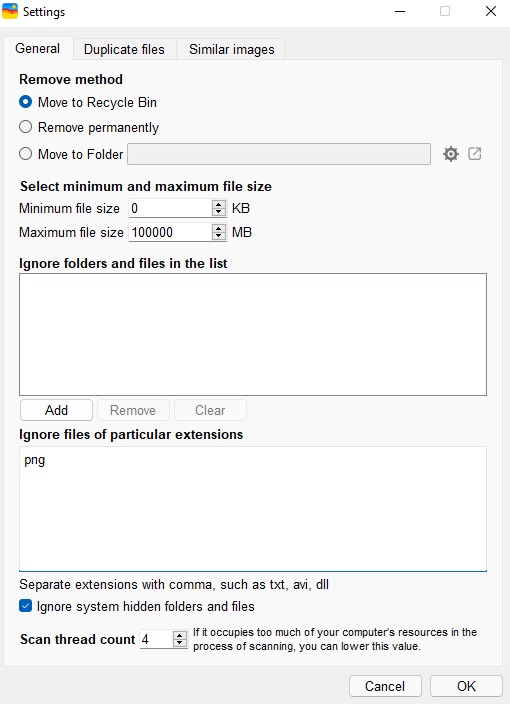Choose Remove permanently radio button
510x704 pixels.
coord(26,127)
